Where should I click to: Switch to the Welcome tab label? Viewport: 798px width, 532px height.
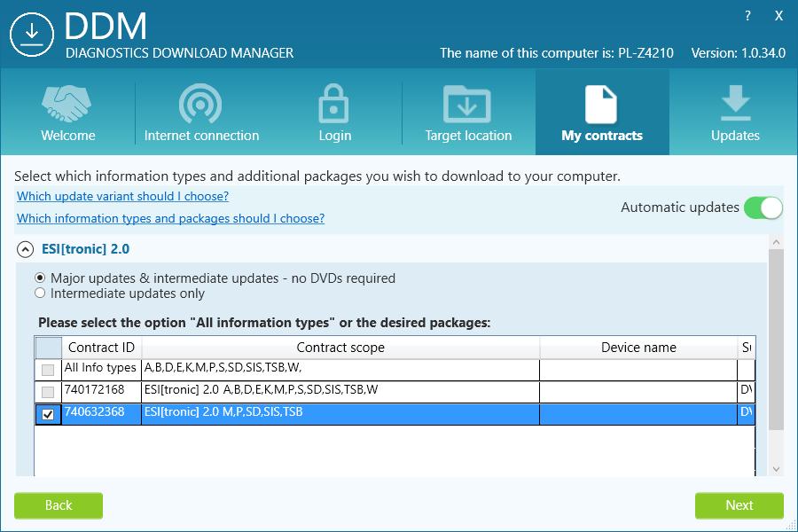(x=68, y=136)
